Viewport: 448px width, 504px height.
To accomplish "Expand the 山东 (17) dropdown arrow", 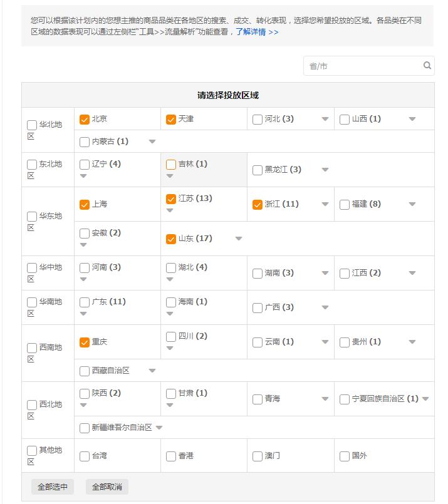I will pyautogui.click(x=239, y=239).
